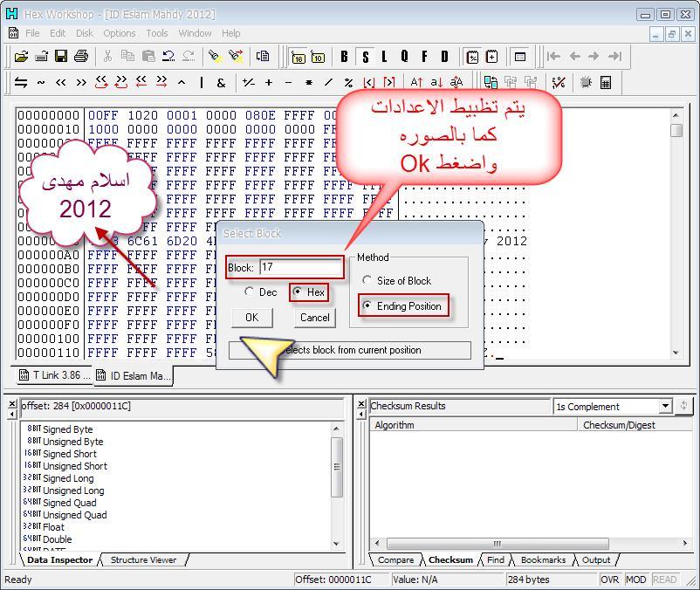Click the horizontal scrollbar in Checksum Results
Screen dimensions: 700x590
click(x=498, y=543)
